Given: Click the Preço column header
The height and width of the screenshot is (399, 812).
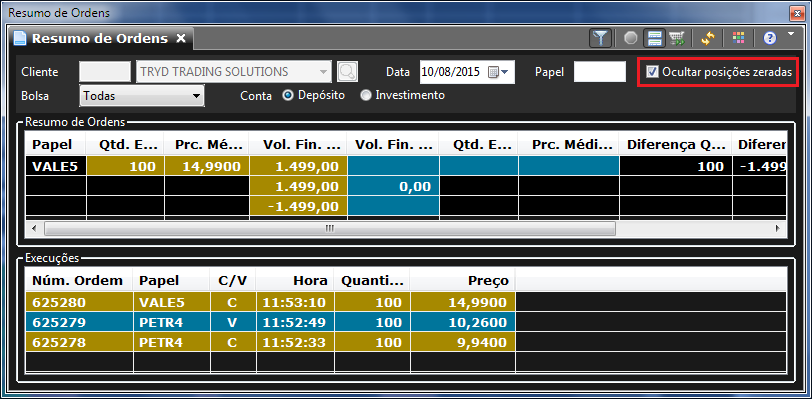Looking at the screenshot, I should click(462, 280).
